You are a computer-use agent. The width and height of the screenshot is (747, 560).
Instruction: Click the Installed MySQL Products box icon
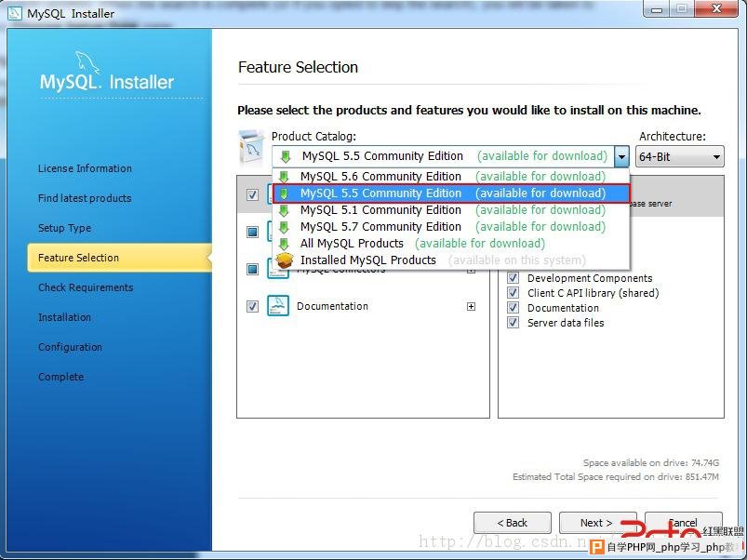285,260
